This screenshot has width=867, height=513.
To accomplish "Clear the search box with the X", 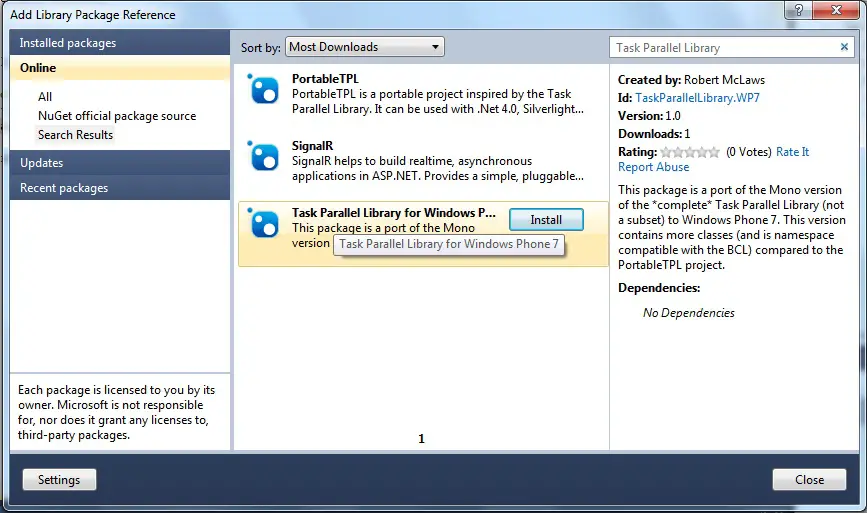I will [844, 47].
